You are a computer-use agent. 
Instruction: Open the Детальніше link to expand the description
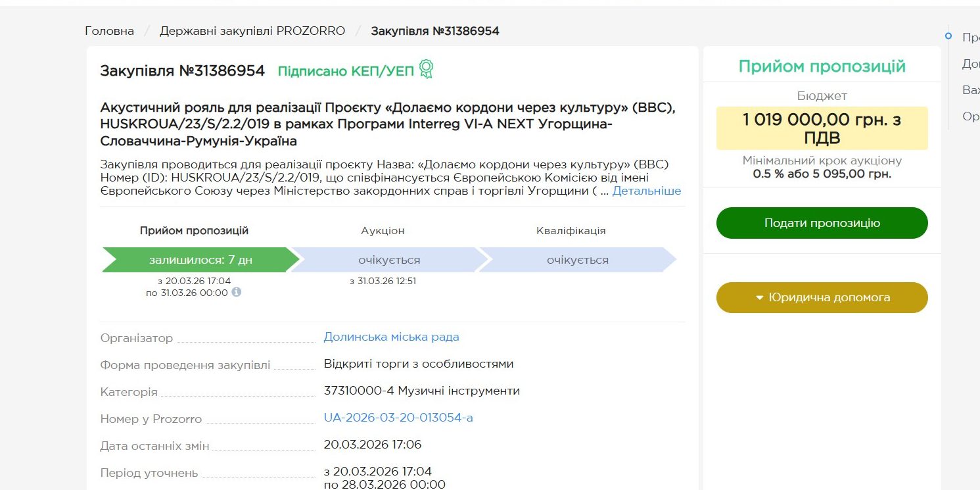(647, 191)
